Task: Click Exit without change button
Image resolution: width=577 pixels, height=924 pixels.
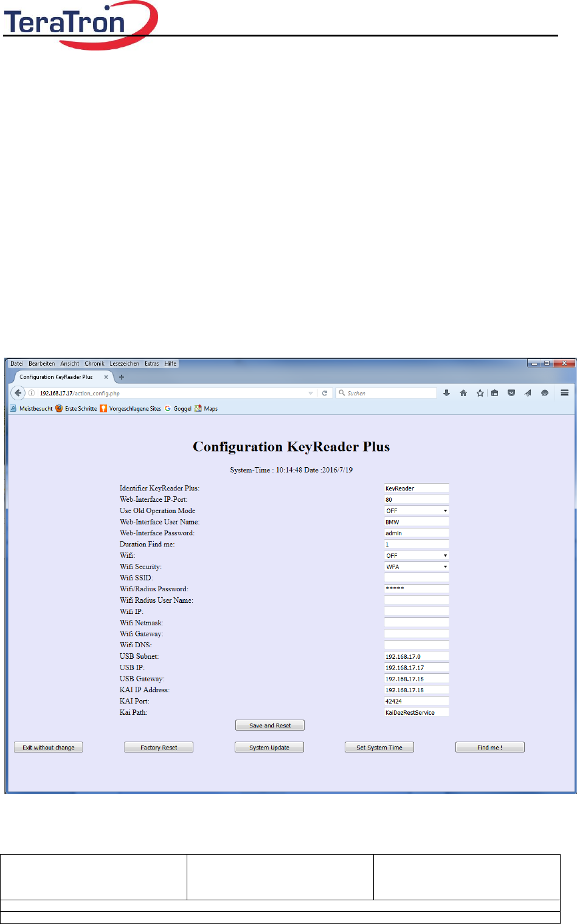Action: click(49, 748)
